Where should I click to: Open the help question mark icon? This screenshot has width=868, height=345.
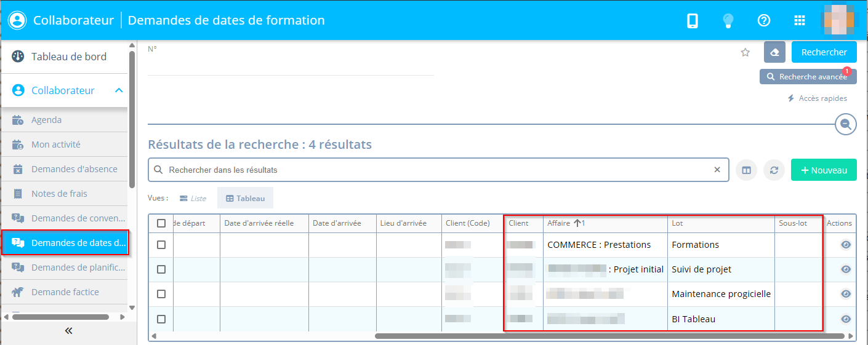click(x=764, y=20)
